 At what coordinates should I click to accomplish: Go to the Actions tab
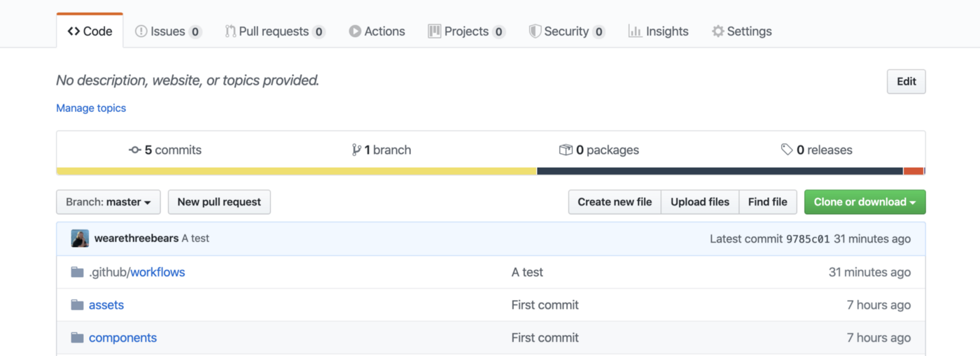tap(377, 31)
